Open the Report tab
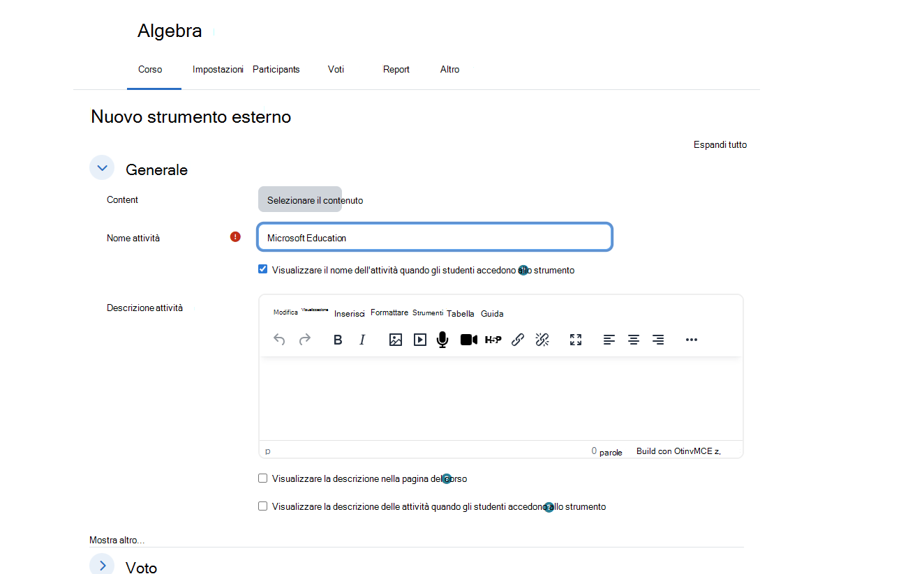The image size is (924, 574). tap(396, 70)
